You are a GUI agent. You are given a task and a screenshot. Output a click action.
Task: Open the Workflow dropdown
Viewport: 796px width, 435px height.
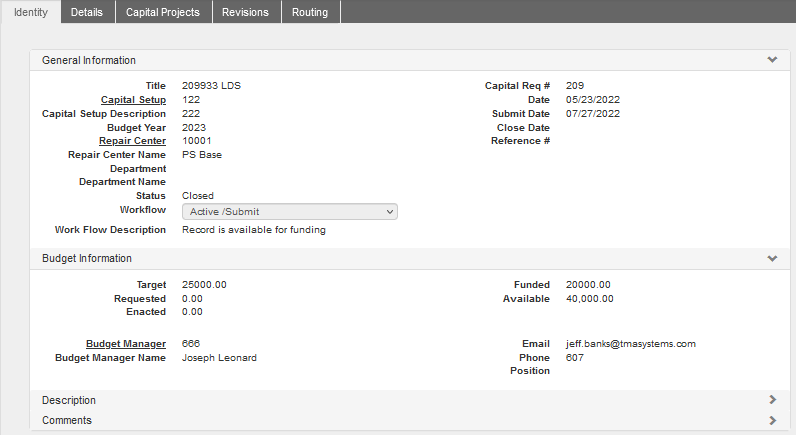289,212
